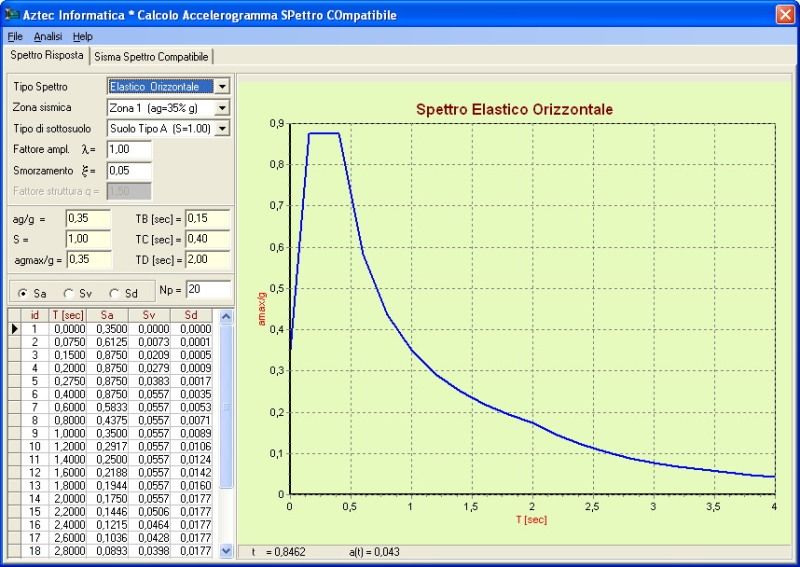Viewport: 800px width, 567px height.
Task: Click the Fattore ampl. input field
Action: 129,150
